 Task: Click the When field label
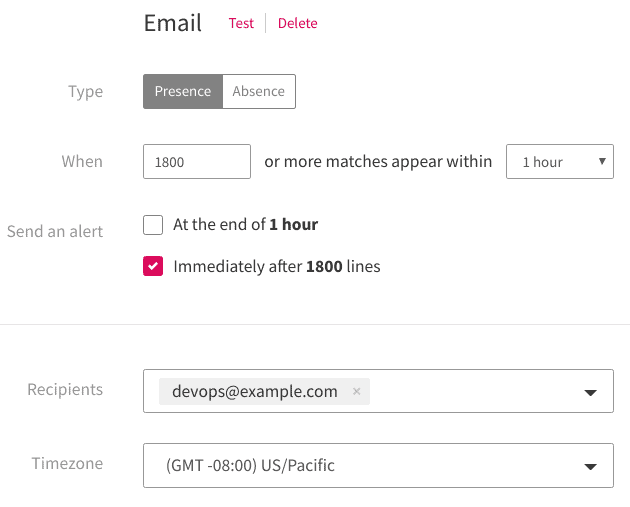[82, 162]
